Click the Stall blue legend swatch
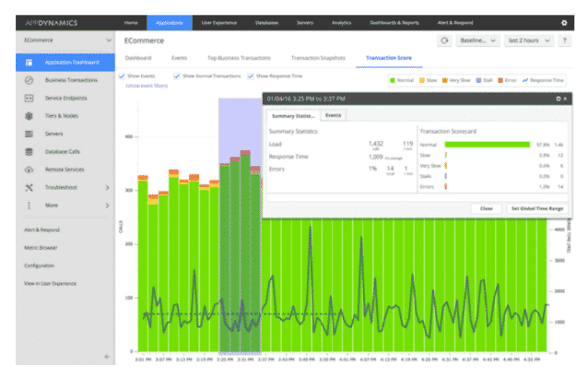 point(478,80)
